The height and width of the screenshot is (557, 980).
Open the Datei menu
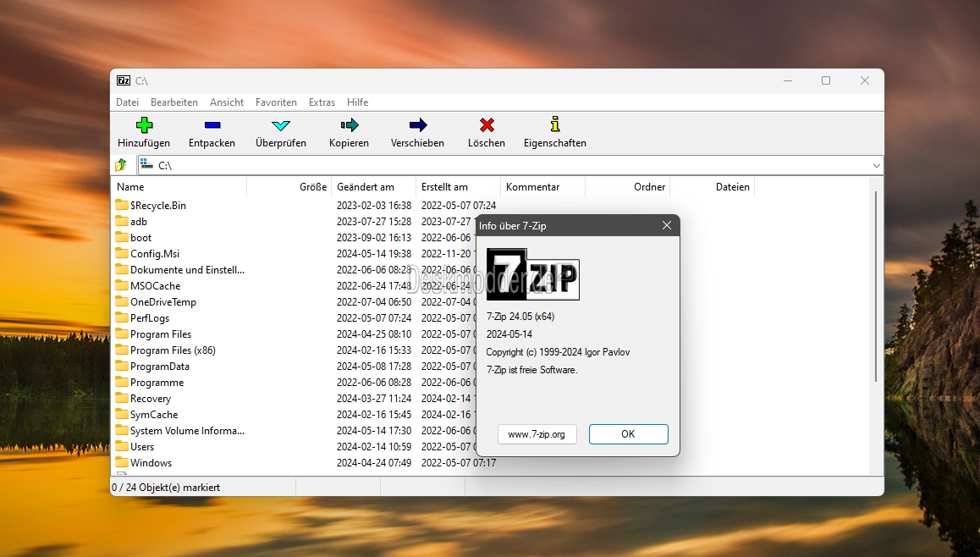tap(128, 102)
